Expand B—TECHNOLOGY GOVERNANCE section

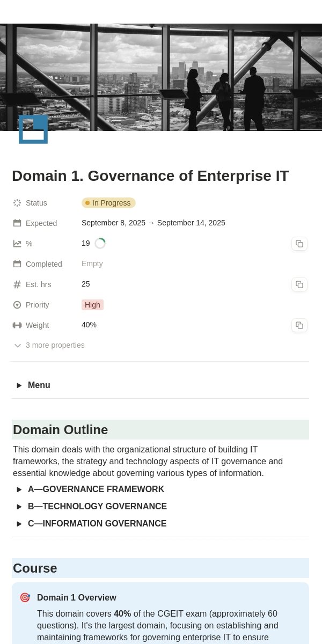(19, 507)
